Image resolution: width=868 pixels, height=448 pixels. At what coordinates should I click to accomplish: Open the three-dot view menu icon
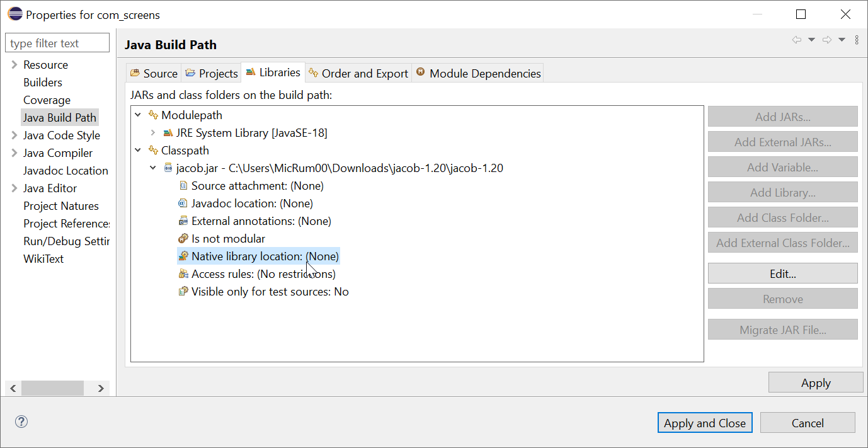[x=857, y=40]
